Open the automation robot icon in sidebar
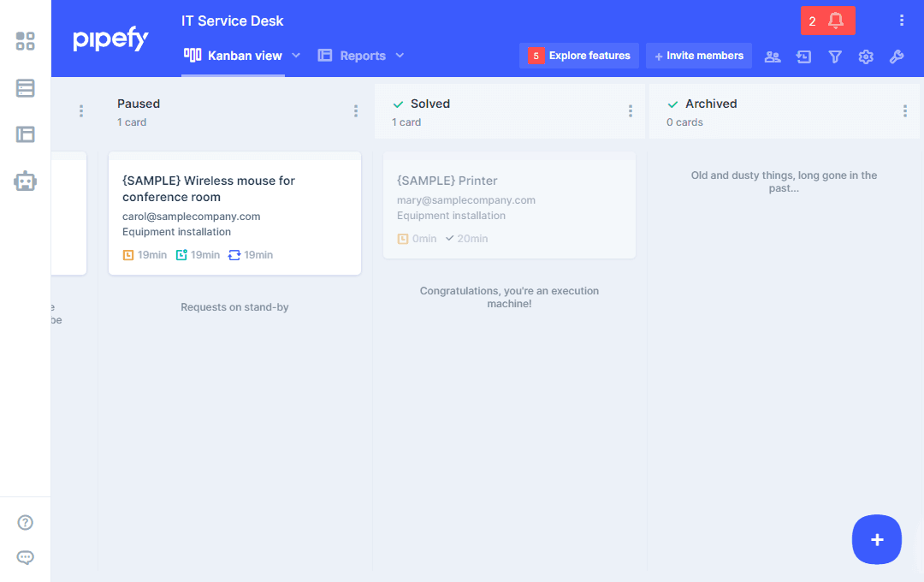Viewport: 924px width, 582px height. (26, 181)
